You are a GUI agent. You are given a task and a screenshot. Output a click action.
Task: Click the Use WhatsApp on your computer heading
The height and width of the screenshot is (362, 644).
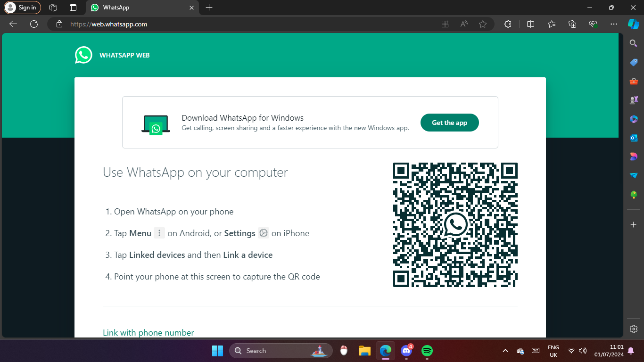(195, 173)
